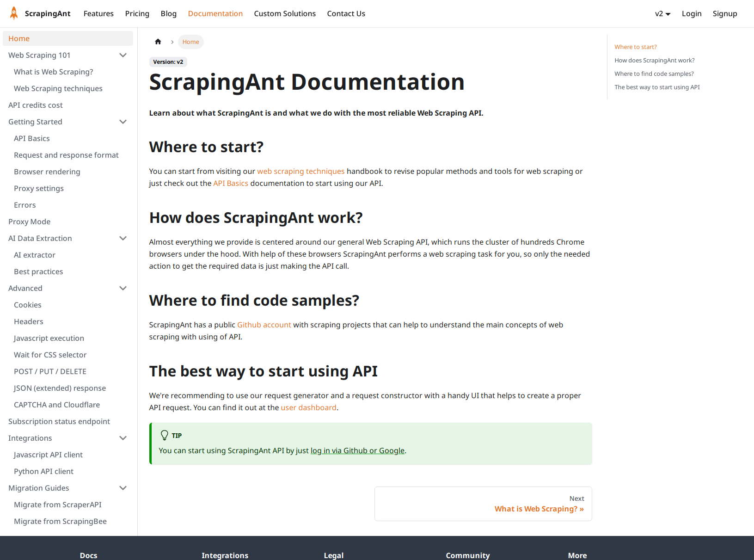Jump to Where to start? in contents
Screen dimensions: 754x560
[636, 47]
